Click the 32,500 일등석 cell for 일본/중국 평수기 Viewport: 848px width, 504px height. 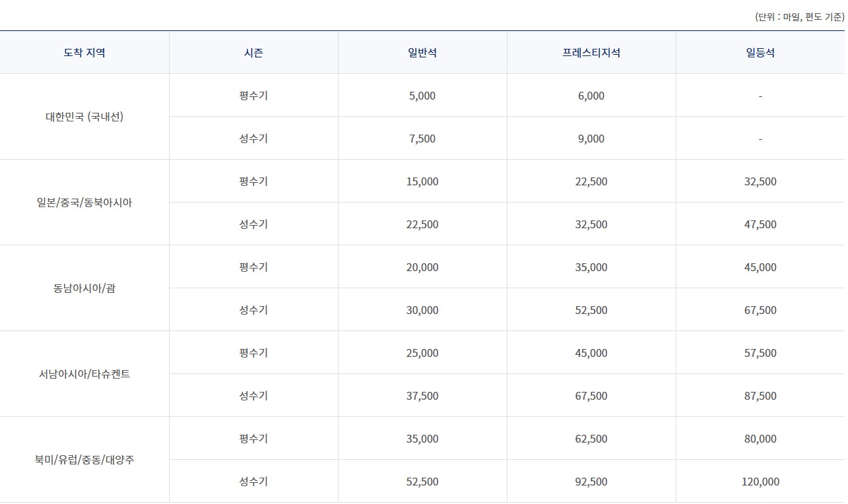tap(759, 181)
